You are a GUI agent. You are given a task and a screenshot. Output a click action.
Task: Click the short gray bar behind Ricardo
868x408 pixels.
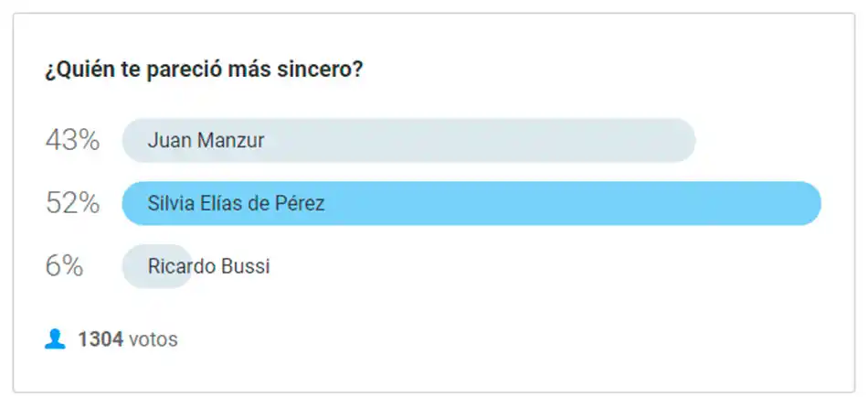click(135, 266)
